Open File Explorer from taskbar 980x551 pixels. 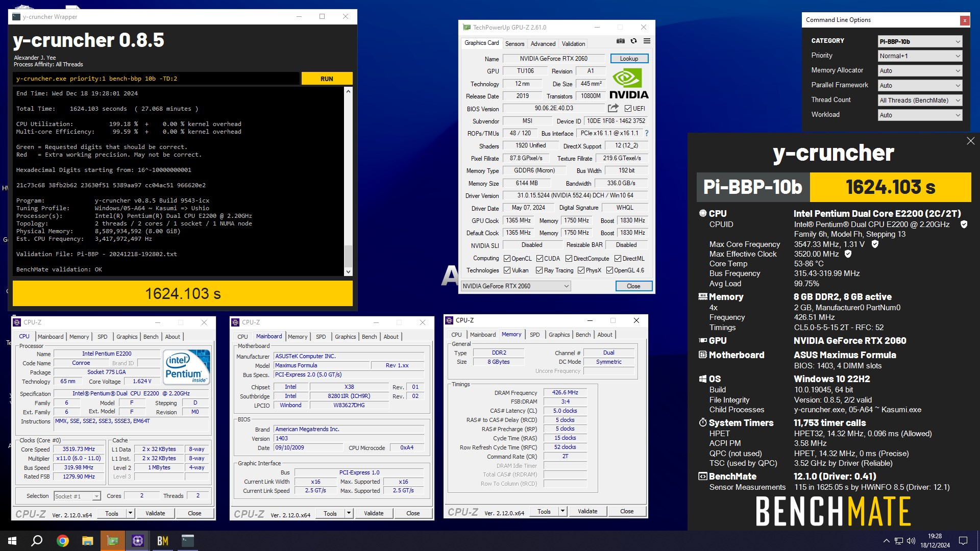click(x=87, y=541)
